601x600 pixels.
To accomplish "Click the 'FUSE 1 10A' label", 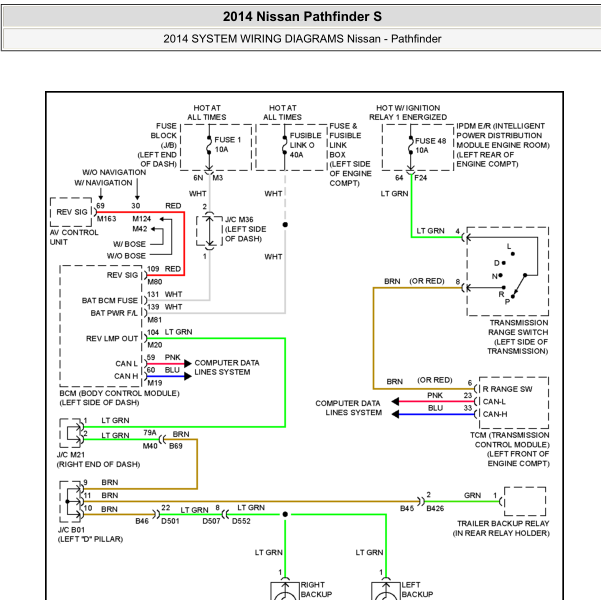I will click(227, 145).
